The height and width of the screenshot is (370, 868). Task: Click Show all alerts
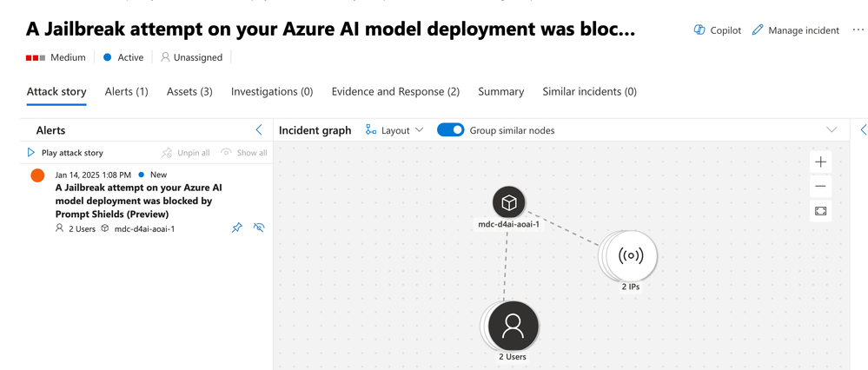point(243,153)
